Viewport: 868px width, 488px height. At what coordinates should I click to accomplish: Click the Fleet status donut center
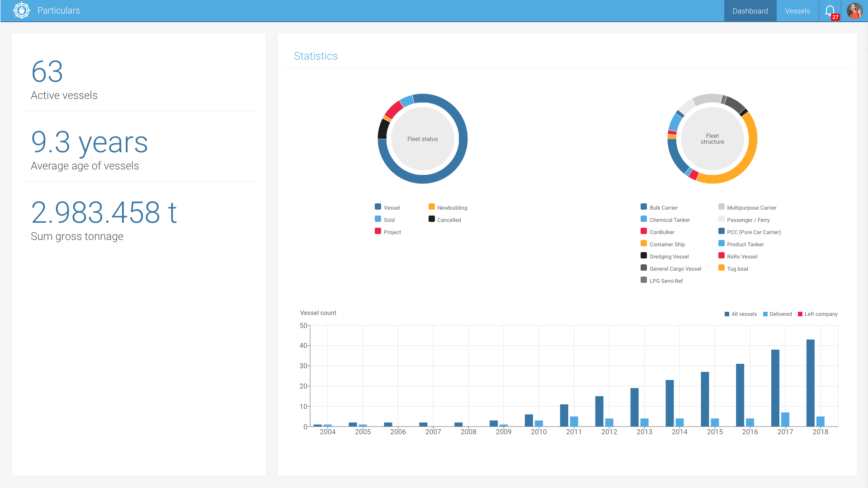422,139
